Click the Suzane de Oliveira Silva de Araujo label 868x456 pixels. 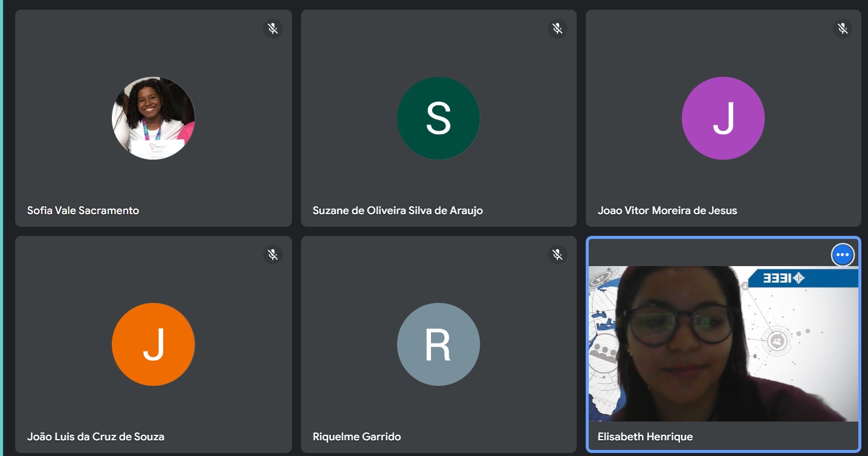(397, 210)
